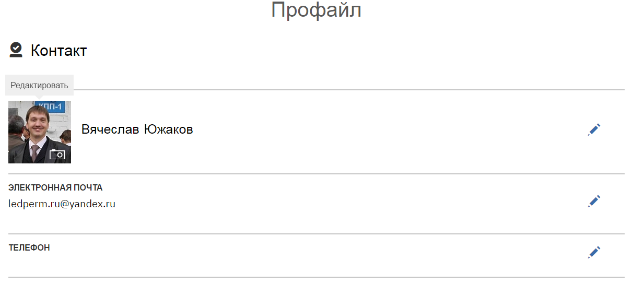The width and height of the screenshot is (644, 284).
Task: Select the first name Вячеслав
Action: pos(109,129)
